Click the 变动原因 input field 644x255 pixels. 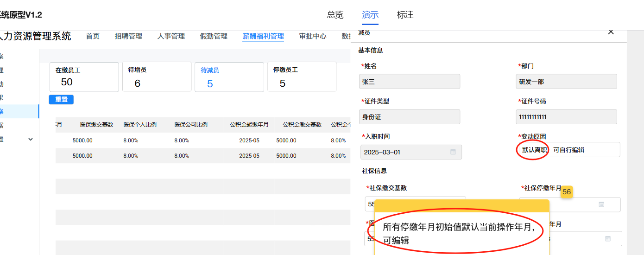tap(568, 150)
